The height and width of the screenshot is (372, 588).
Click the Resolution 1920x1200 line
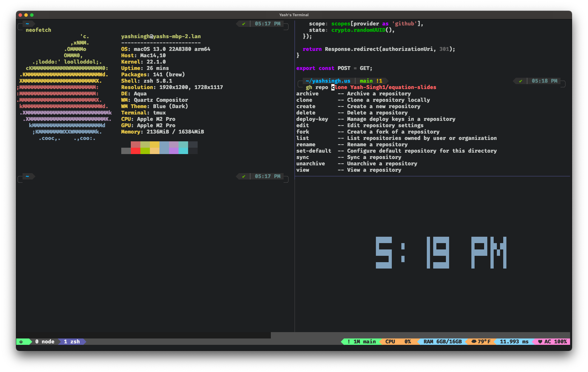pyautogui.click(x=172, y=87)
